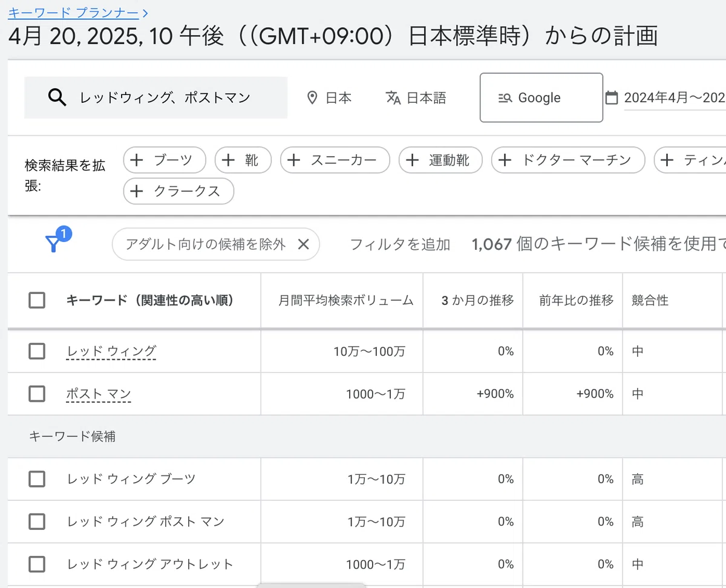Check the box for レッド ウィング ブーツ
The image size is (726, 588).
tap(37, 479)
